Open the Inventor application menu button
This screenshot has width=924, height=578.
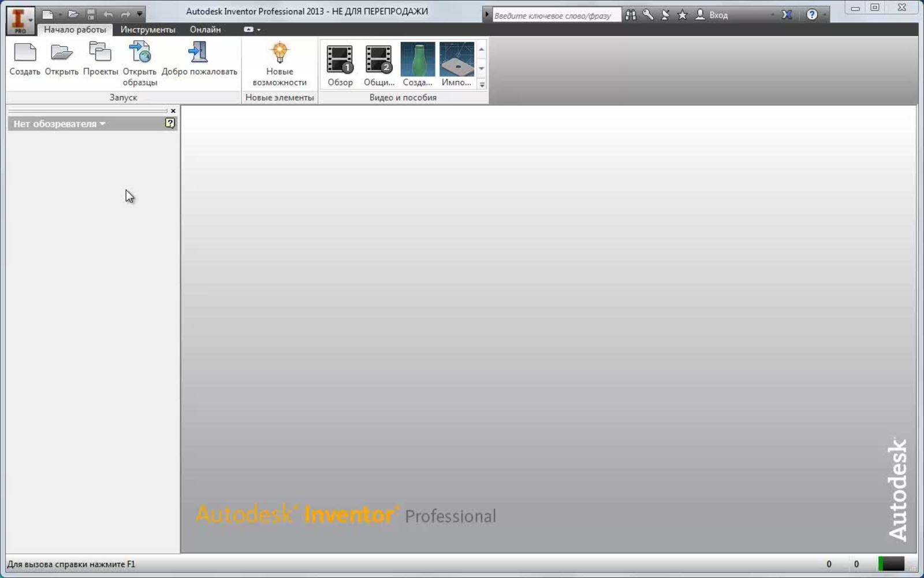point(20,21)
